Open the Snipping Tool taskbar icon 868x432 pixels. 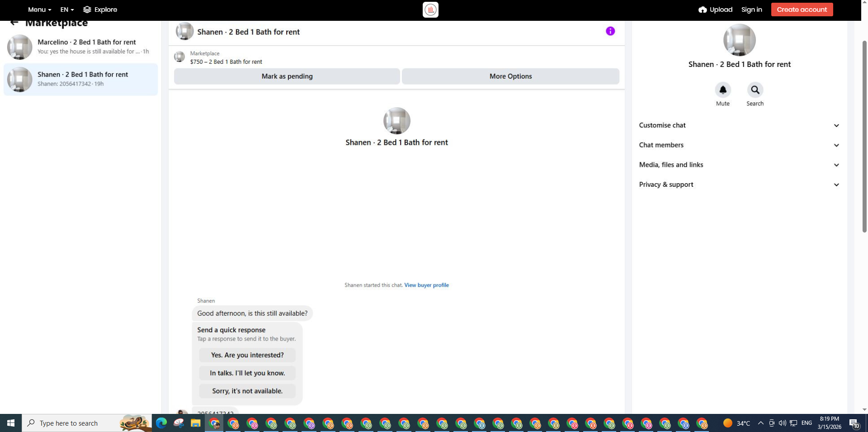tap(179, 423)
